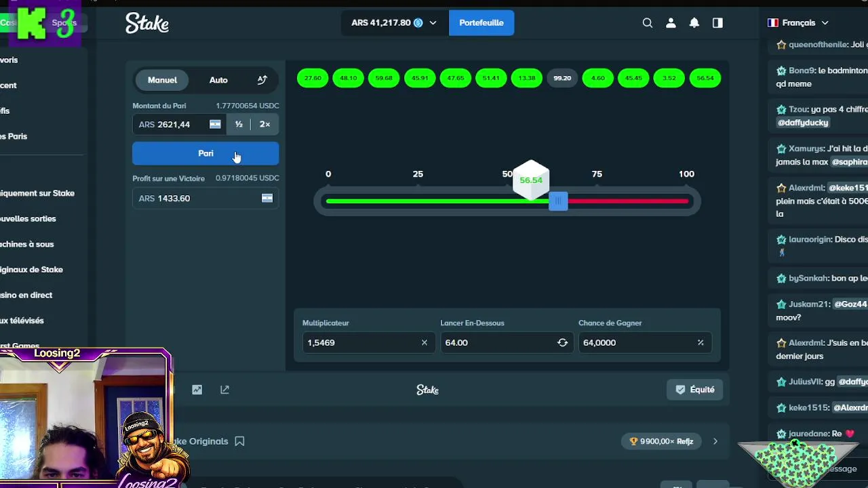Click the Stake logo in header
Screen dimensions: 868x488
pyautogui.click(x=147, y=23)
